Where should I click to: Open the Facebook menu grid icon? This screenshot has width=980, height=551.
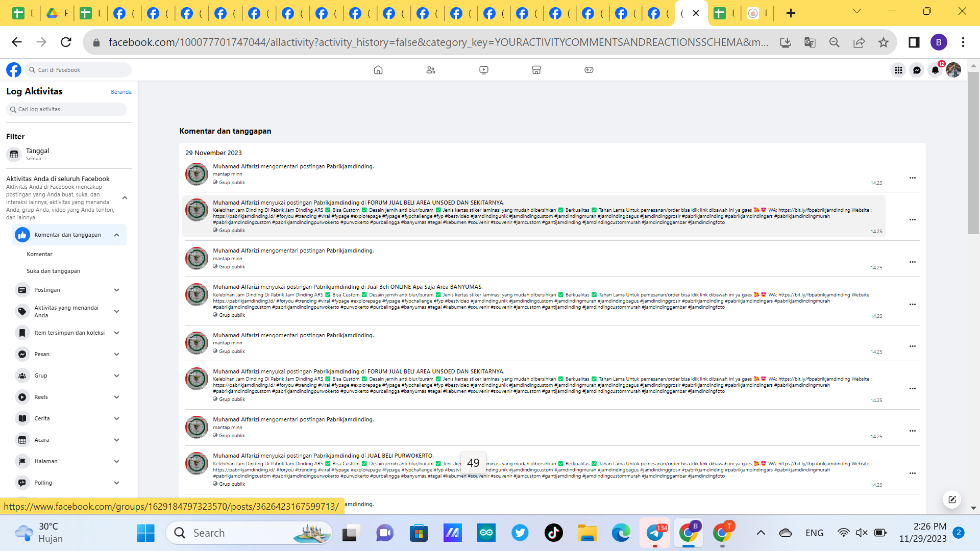pyautogui.click(x=898, y=70)
